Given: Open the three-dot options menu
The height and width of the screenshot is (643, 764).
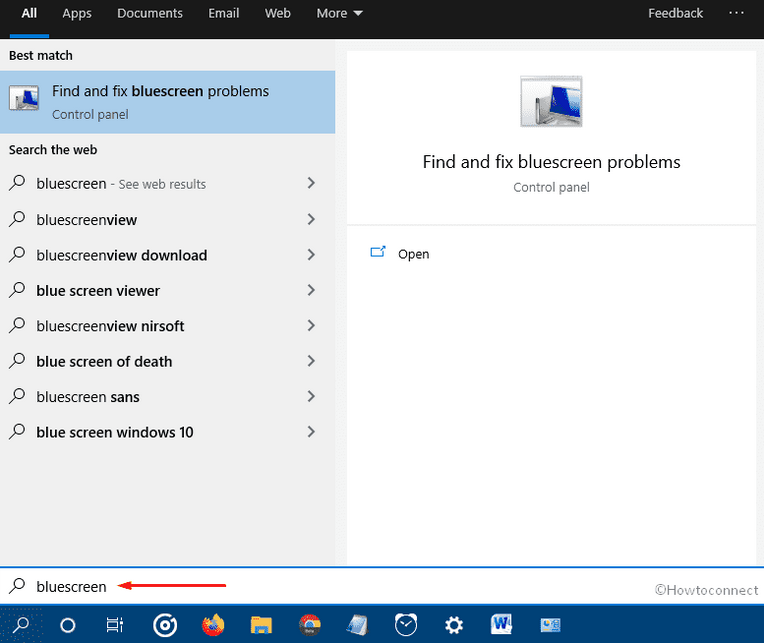Looking at the screenshot, I should pyautogui.click(x=736, y=13).
